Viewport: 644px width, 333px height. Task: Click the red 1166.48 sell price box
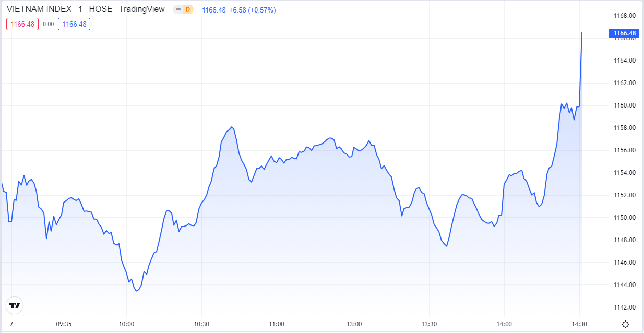pos(22,24)
